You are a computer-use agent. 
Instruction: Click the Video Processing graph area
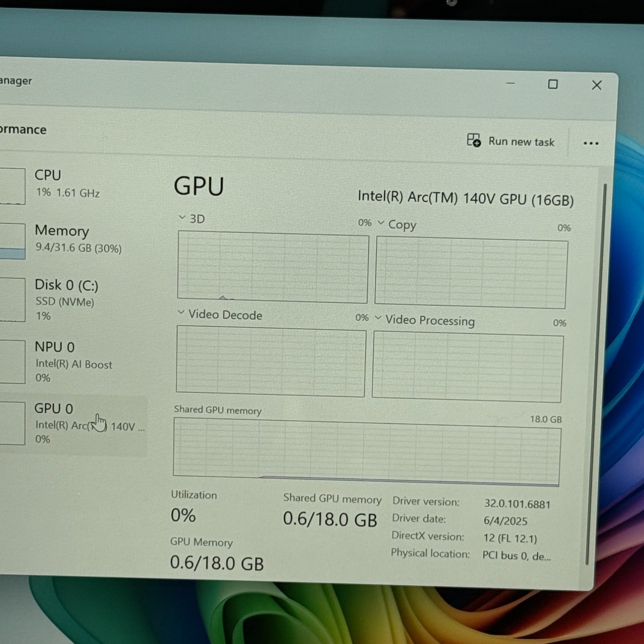[467, 367]
